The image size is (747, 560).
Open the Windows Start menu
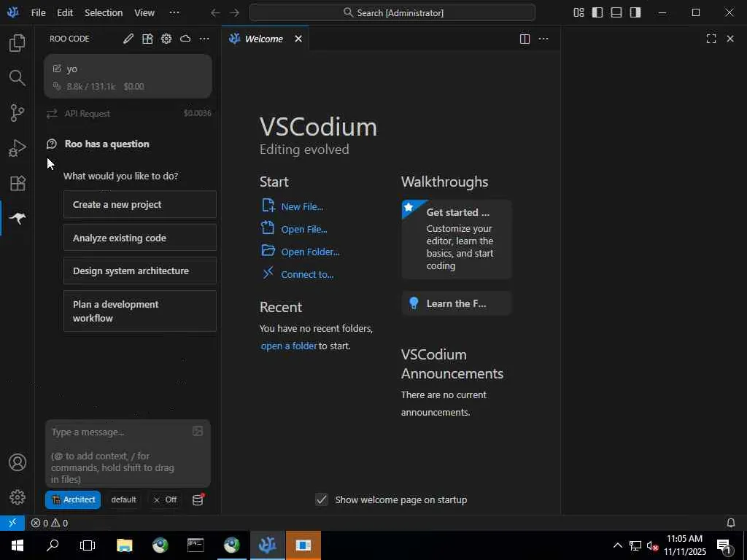coord(18,545)
